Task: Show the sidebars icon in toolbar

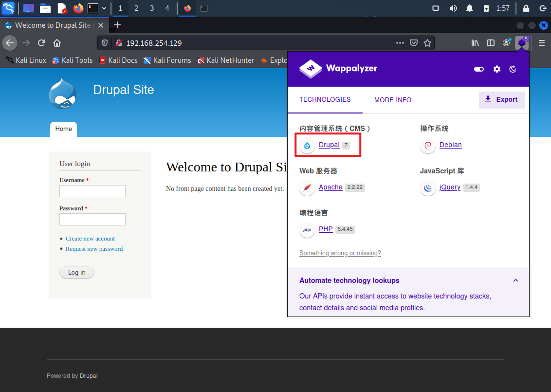Action: tap(491, 43)
